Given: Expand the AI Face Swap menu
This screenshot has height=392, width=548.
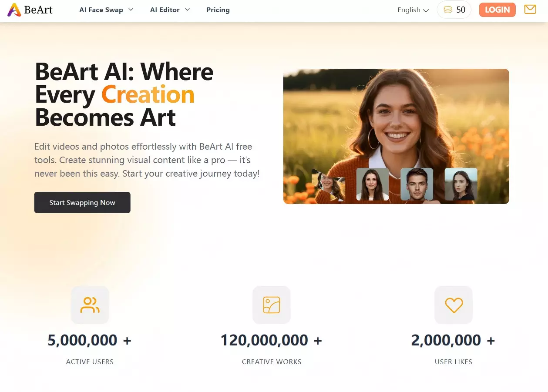Looking at the screenshot, I should pyautogui.click(x=106, y=10).
